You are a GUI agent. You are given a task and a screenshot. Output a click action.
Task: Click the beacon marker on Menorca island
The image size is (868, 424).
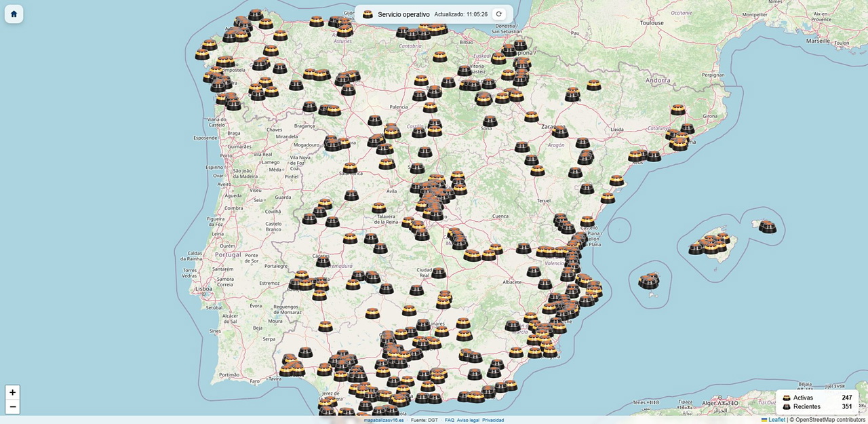(x=767, y=227)
